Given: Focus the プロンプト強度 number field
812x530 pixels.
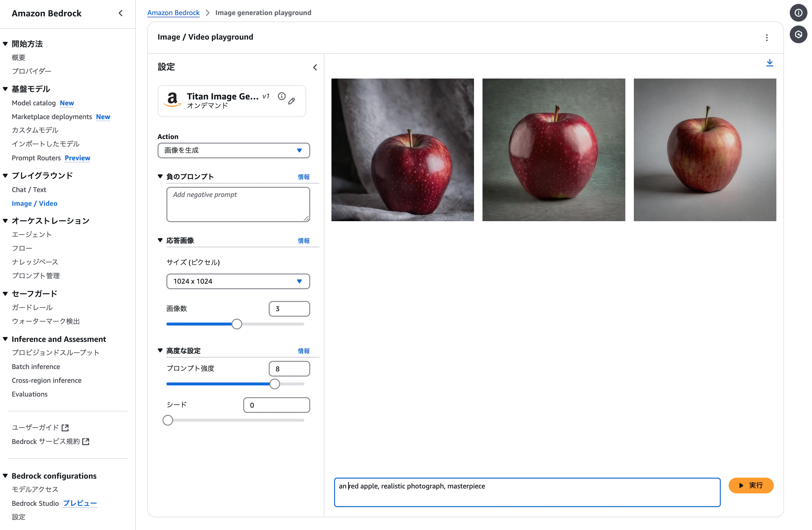Looking at the screenshot, I should (289, 369).
